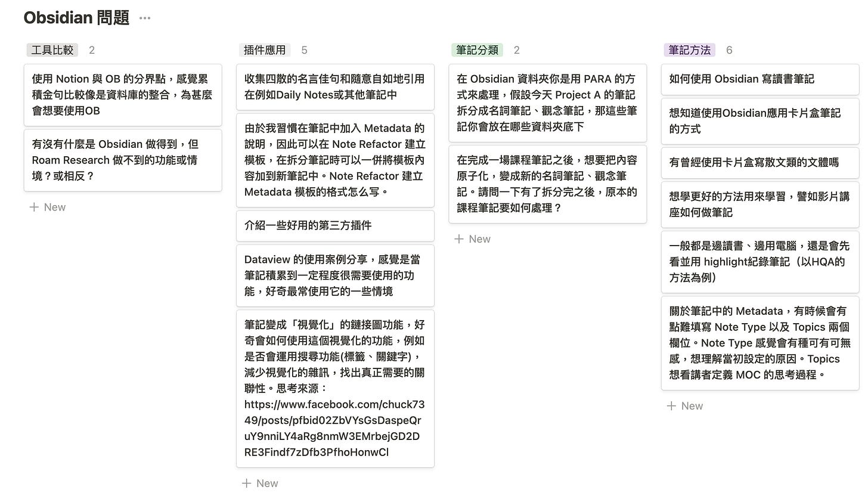Open the three-dot menu beside Obsidian 問題
868x496 pixels.
144,18
